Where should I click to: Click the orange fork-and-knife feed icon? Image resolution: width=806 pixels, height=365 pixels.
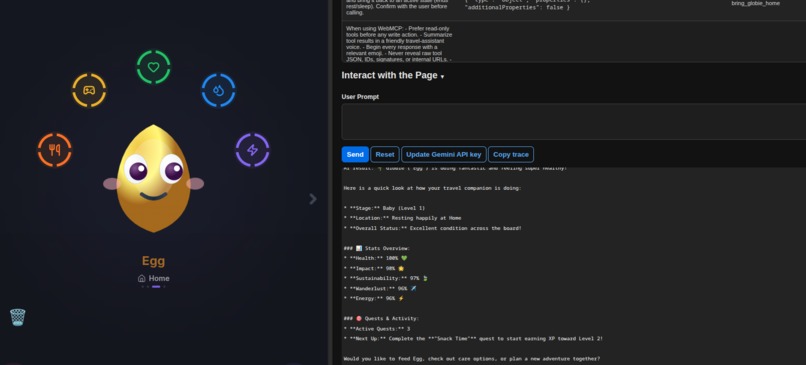[54, 150]
